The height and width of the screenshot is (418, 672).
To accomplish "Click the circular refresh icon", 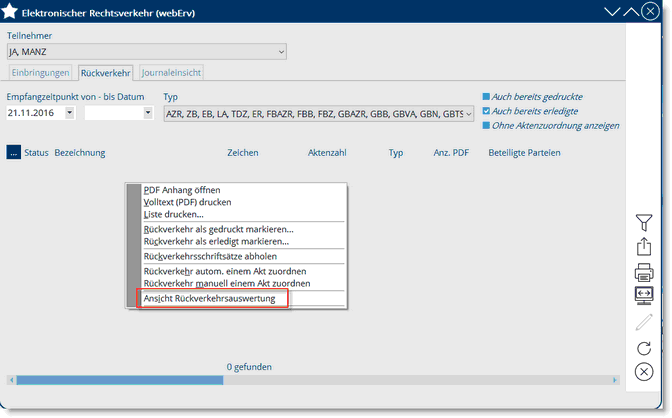I will point(644,348).
